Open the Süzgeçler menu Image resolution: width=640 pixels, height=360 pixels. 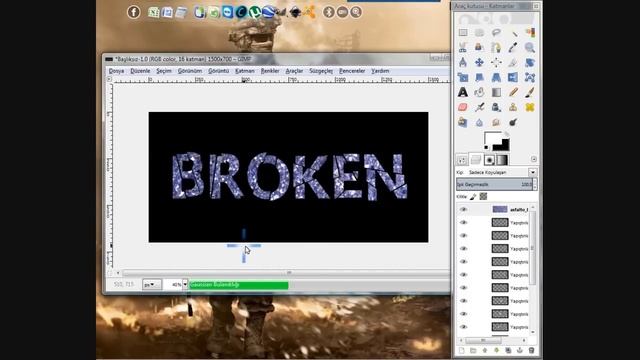[321, 71]
